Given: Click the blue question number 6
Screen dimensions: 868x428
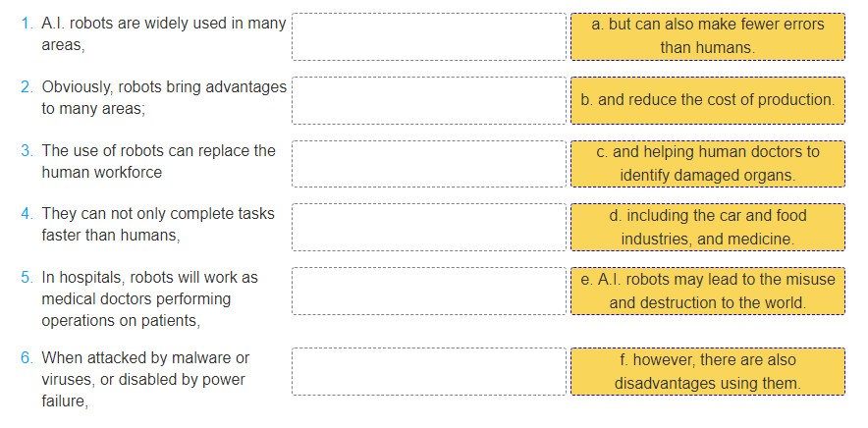Looking at the screenshot, I should point(27,358).
